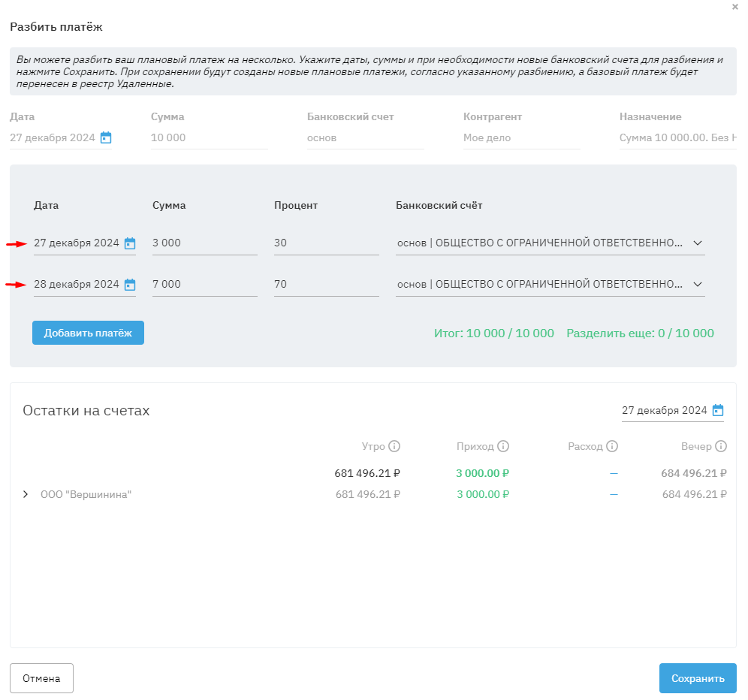Click the info icon next to Расход
Screen dimensions: 748x700
point(612,446)
